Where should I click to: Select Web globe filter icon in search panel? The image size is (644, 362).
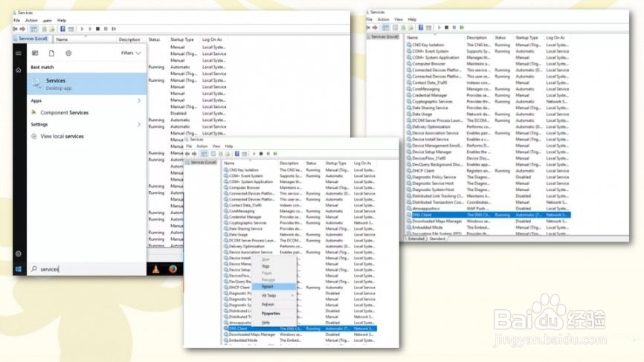click(68, 53)
